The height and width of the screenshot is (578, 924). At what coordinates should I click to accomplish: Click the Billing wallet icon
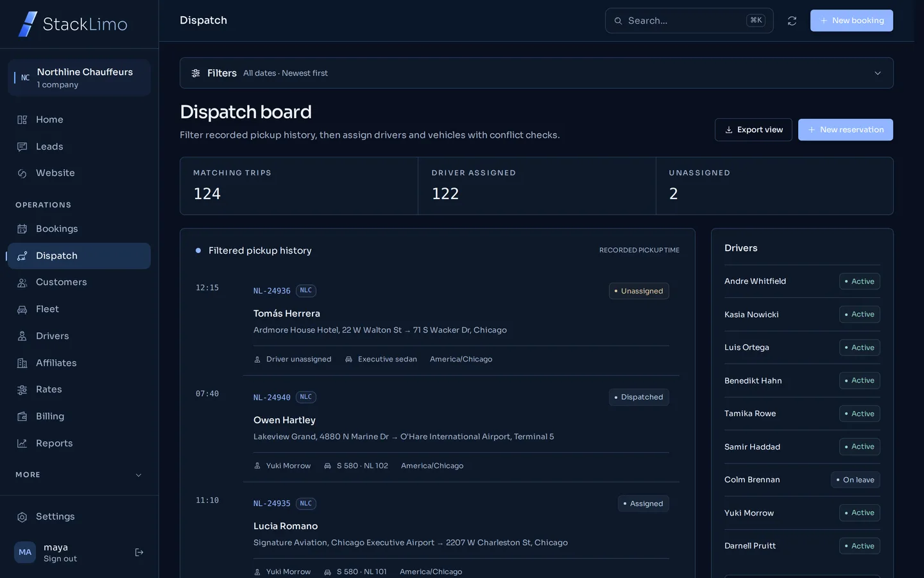point(22,416)
